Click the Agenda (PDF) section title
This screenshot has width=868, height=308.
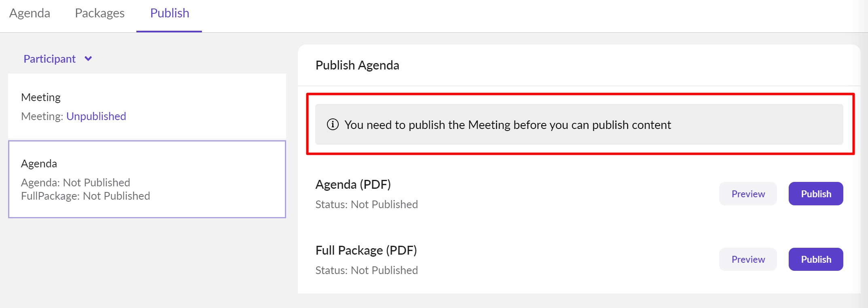(353, 184)
